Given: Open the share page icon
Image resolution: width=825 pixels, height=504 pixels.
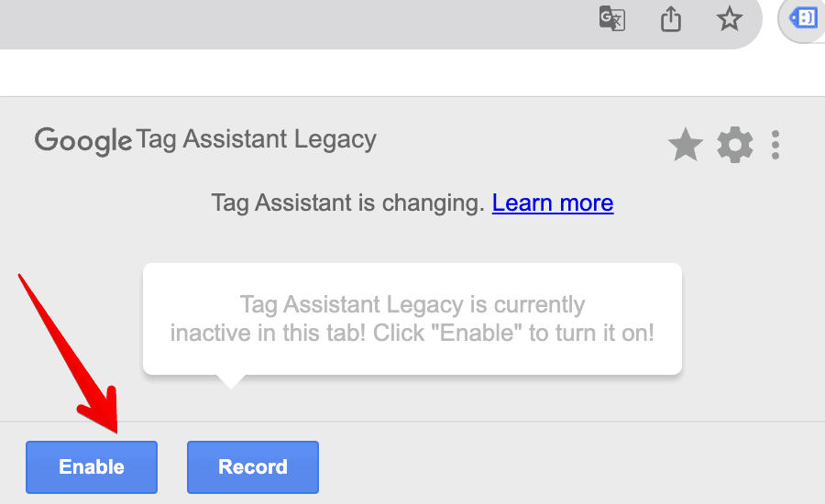Looking at the screenshot, I should (x=671, y=19).
